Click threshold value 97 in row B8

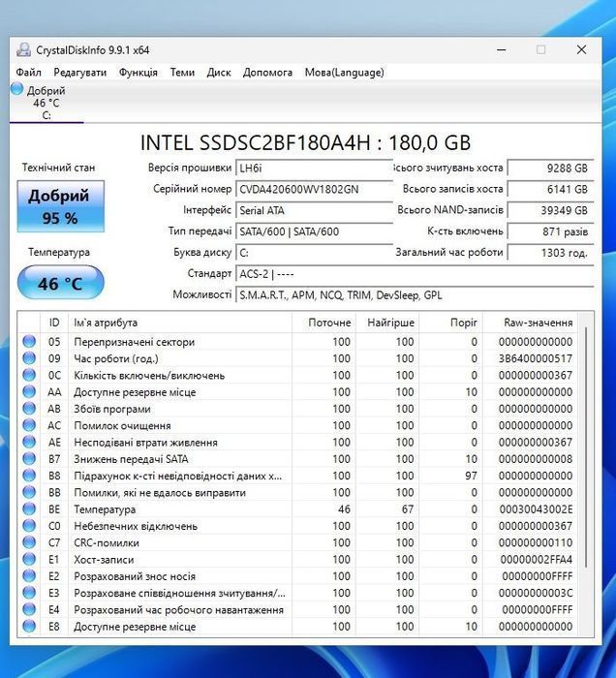(x=471, y=476)
